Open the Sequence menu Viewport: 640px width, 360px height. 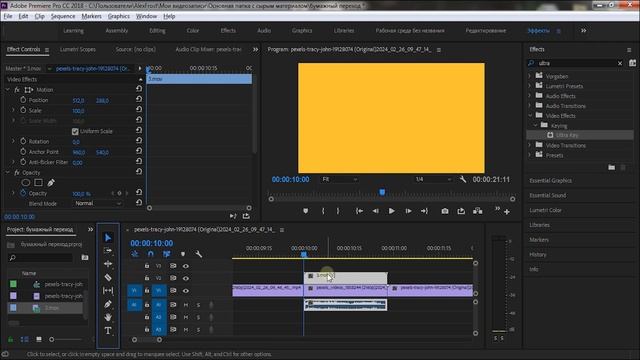tap(63, 16)
